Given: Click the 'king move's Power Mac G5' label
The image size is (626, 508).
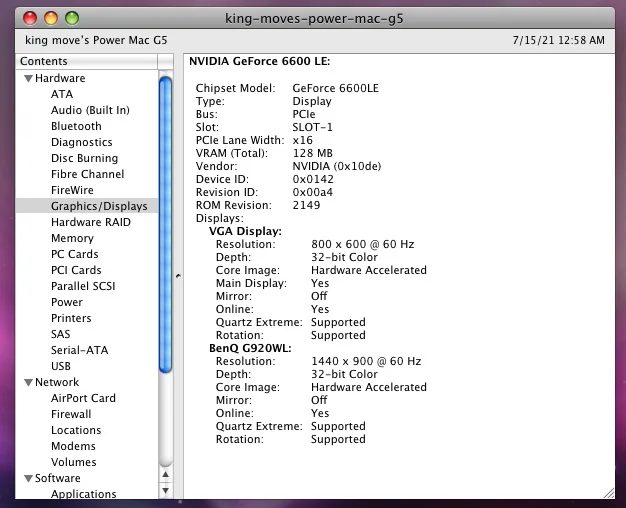Looking at the screenshot, I should point(96,40).
